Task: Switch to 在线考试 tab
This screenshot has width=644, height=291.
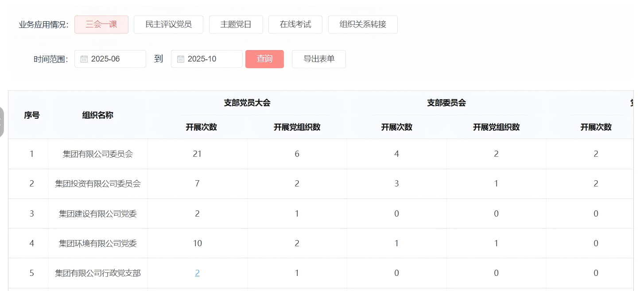Action: [x=295, y=24]
